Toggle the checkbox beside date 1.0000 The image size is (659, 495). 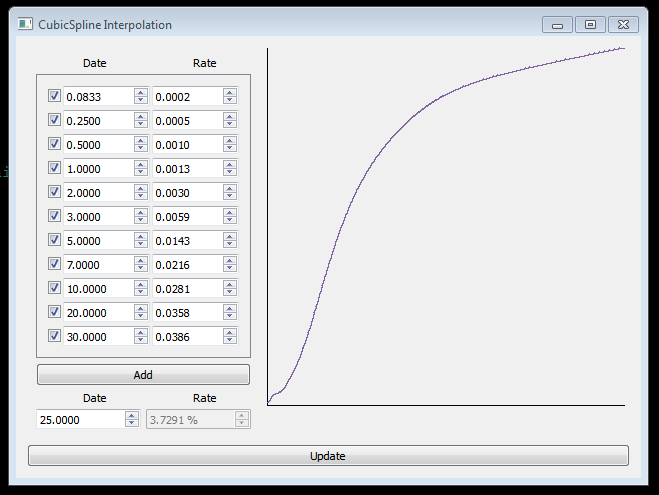pyautogui.click(x=54, y=168)
